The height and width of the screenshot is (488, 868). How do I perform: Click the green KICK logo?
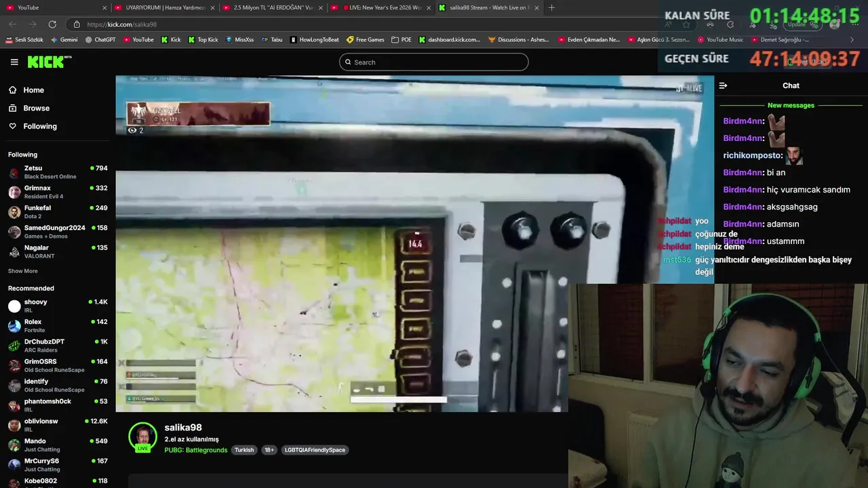click(x=49, y=62)
